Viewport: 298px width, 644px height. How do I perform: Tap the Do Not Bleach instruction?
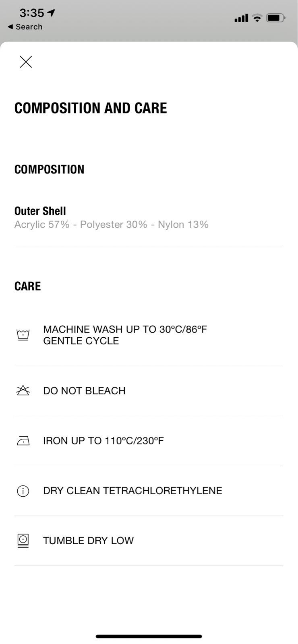84,391
